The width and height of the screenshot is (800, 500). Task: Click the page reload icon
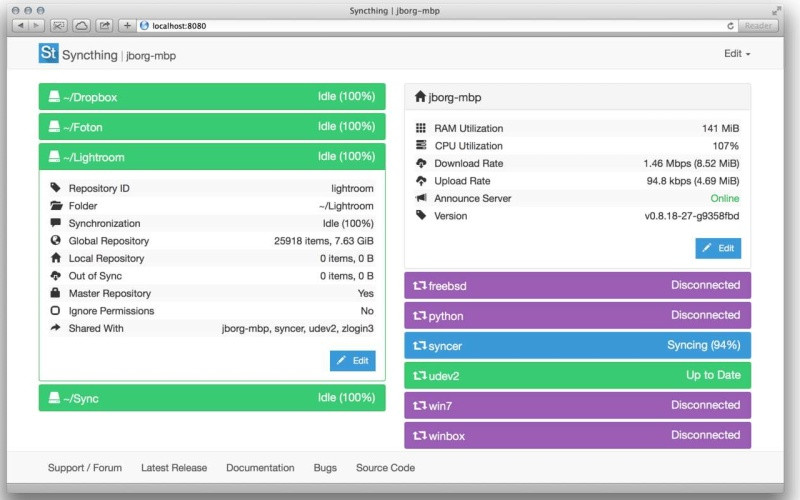pyautogui.click(x=731, y=26)
